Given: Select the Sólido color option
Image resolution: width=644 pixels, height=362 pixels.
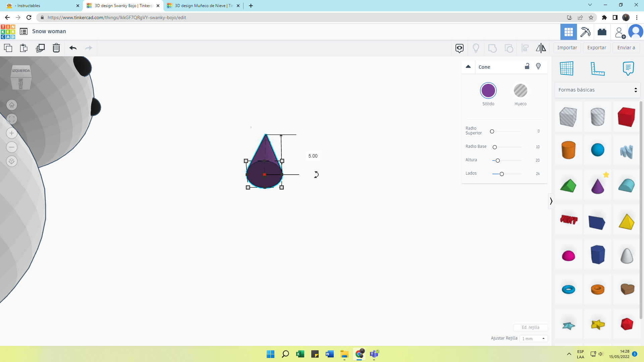Looking at the screenshot, I should [488, 90].
